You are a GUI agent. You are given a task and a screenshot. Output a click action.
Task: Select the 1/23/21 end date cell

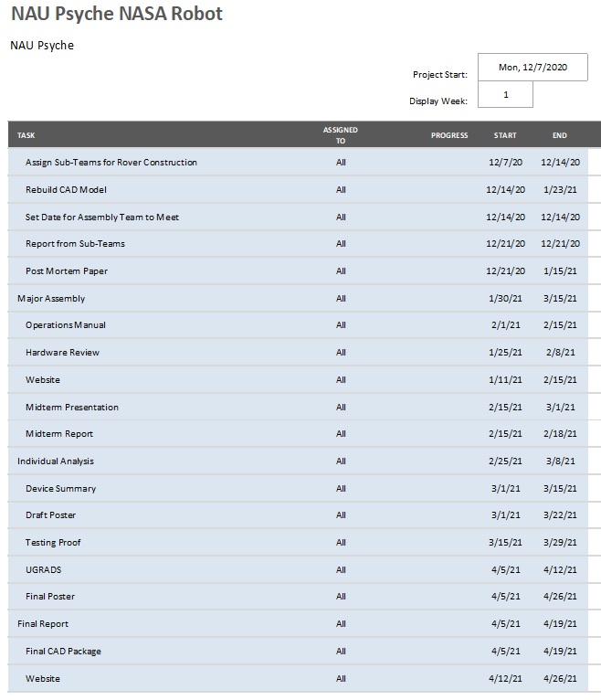[x=560, y=190]
